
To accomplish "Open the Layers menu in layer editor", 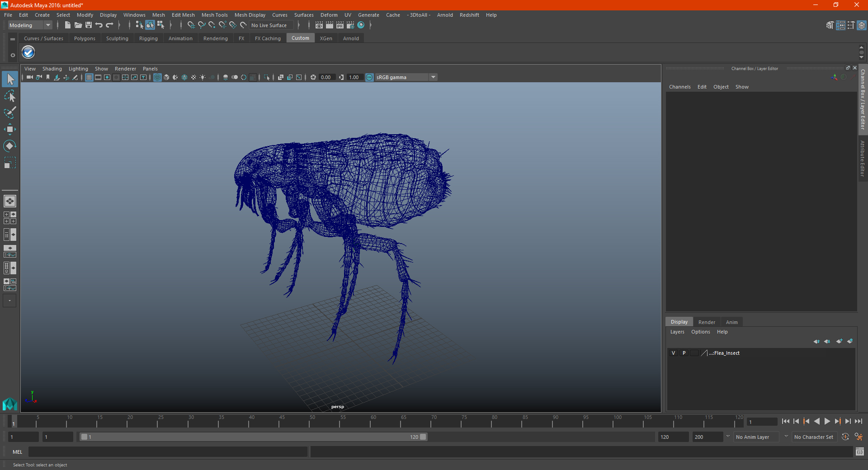I will (x=677, y=332).
